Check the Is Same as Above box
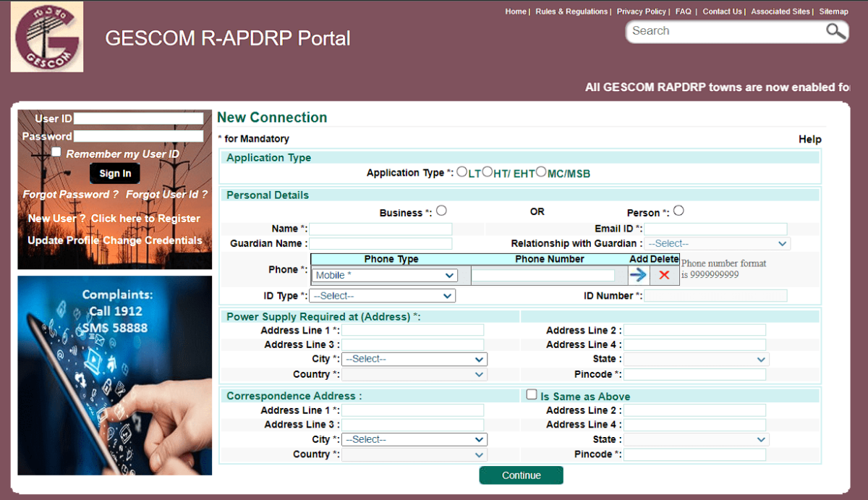 click(x=532, y=395)
